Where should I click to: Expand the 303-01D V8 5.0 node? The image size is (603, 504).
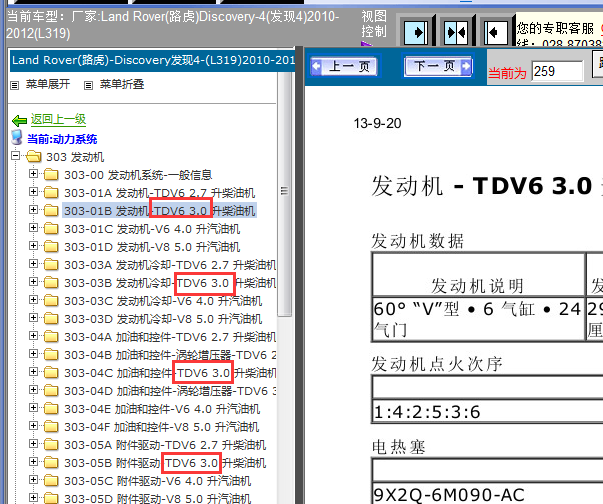click(x=33, y=246)
